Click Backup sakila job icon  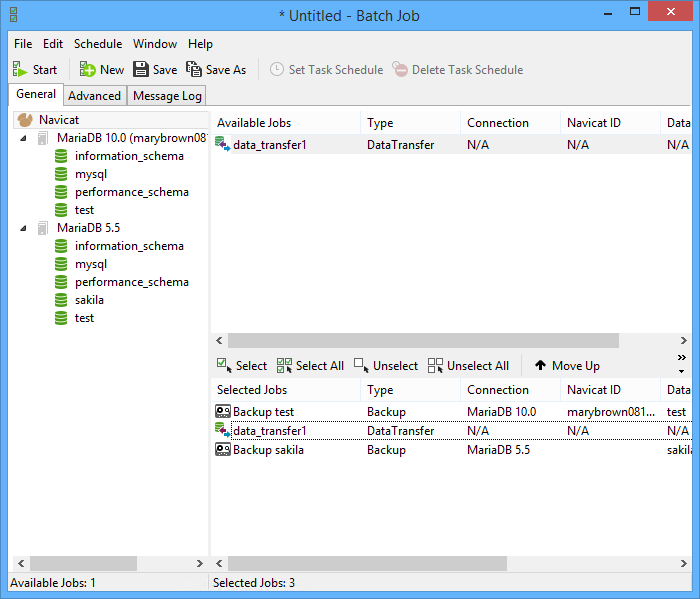coord(223,449)
